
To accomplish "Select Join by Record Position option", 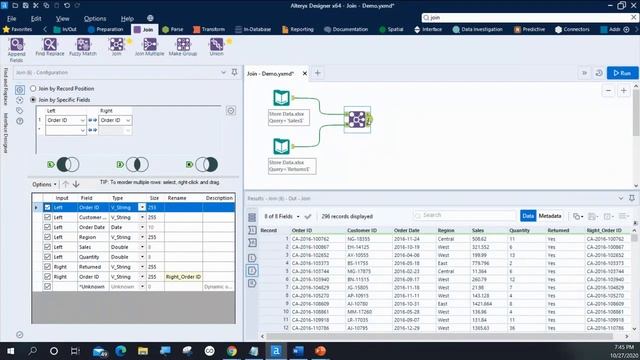I will (x=33, y=88).
